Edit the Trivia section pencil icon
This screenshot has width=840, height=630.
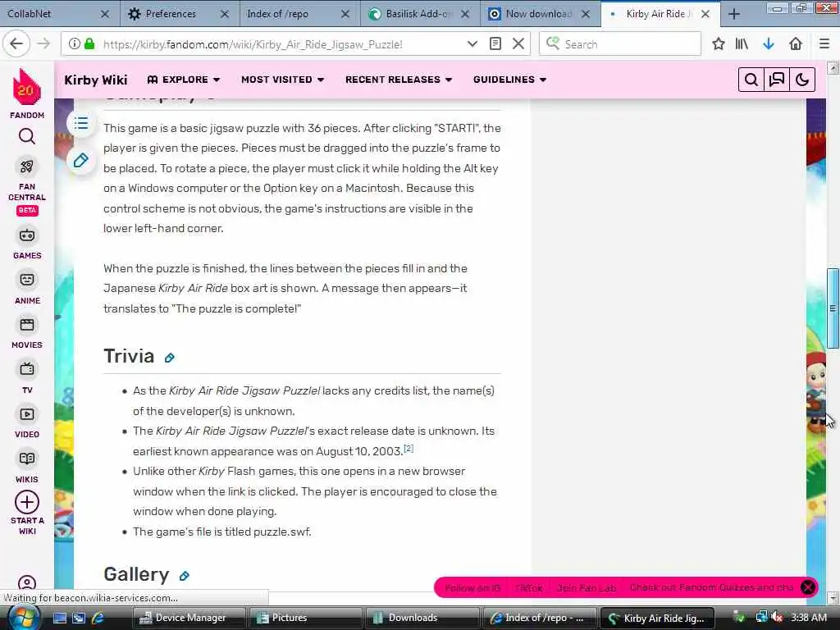(169, 358)
